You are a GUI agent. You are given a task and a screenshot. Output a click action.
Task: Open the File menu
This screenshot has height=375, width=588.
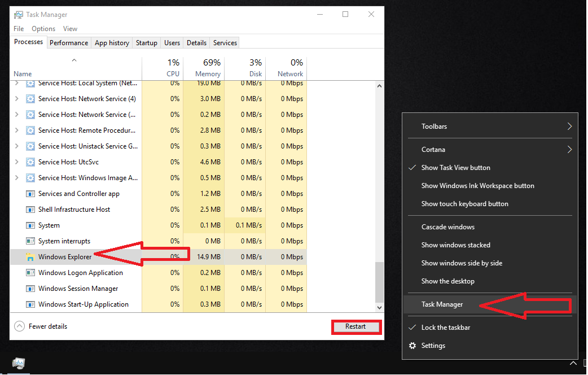pyautogui.click(x=19, y=29)
